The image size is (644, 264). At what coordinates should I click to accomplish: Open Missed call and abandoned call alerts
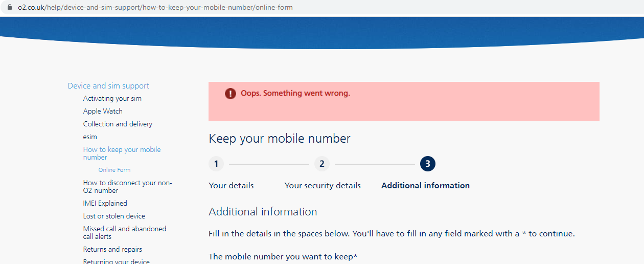pos(125,232)
